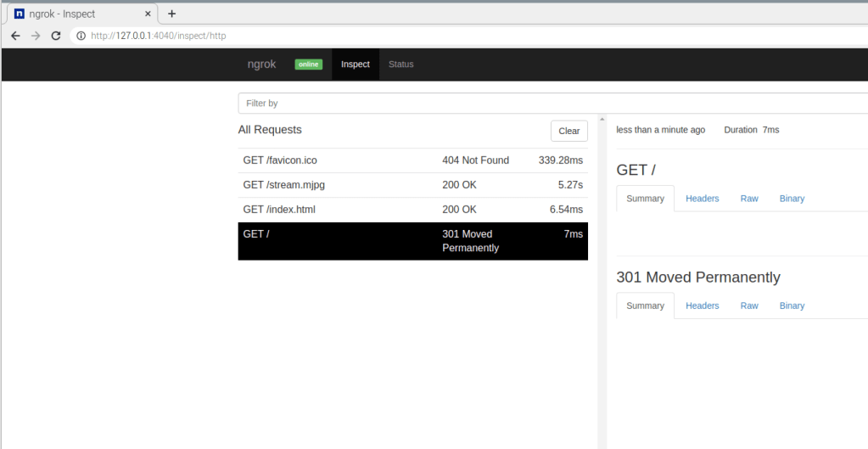Image resolution: width=868 pixels, height=449 pixels.
Task: Reload the ngrok inspect page
Action: [x=56, y=36]
